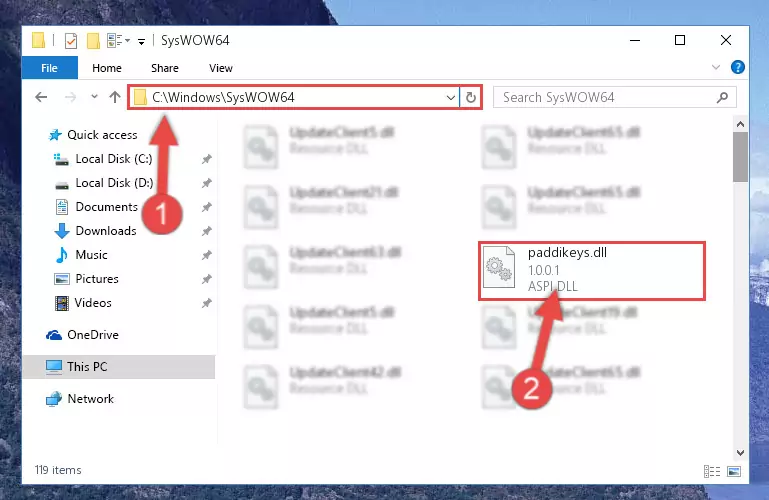Click the scrollbar up arrow
The image size is (769, 500).
pyautogui.click(x=741, y=125)
